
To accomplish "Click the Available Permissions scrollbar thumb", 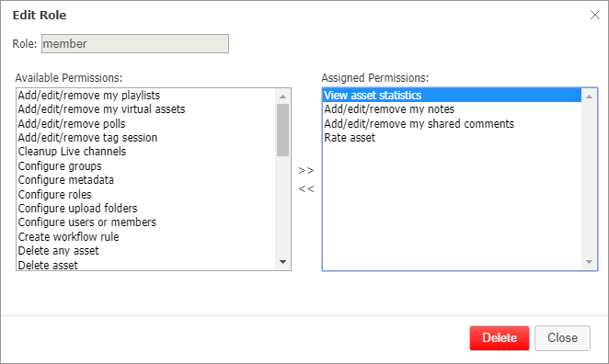I will (282, 130).
